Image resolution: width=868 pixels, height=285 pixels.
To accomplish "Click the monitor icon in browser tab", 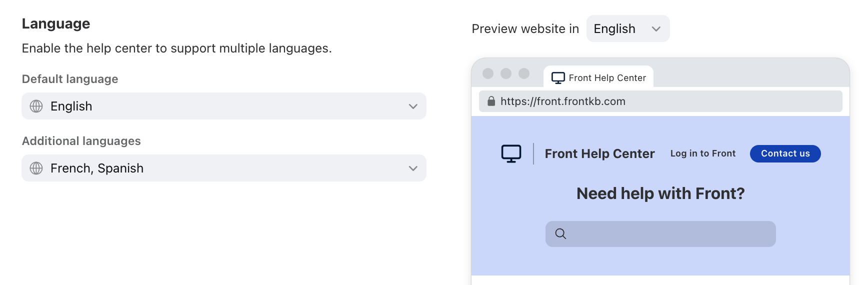I will (558, 78).
